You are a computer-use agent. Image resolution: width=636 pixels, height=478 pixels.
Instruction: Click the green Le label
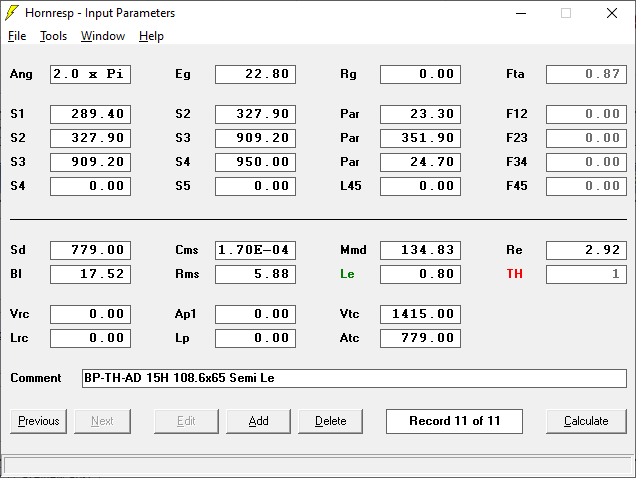tap(347, 274)
